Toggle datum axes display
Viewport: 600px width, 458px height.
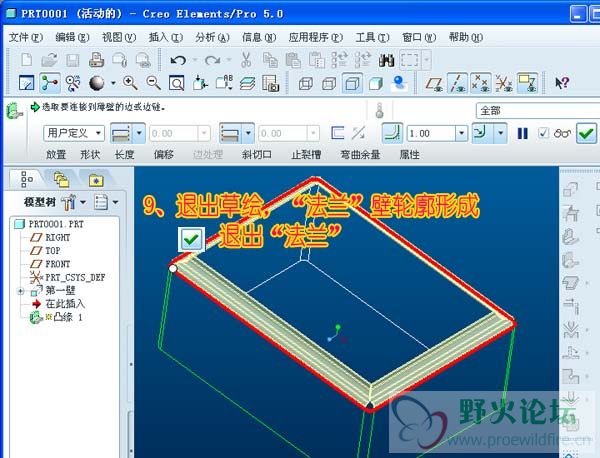[x=458, y=83]
